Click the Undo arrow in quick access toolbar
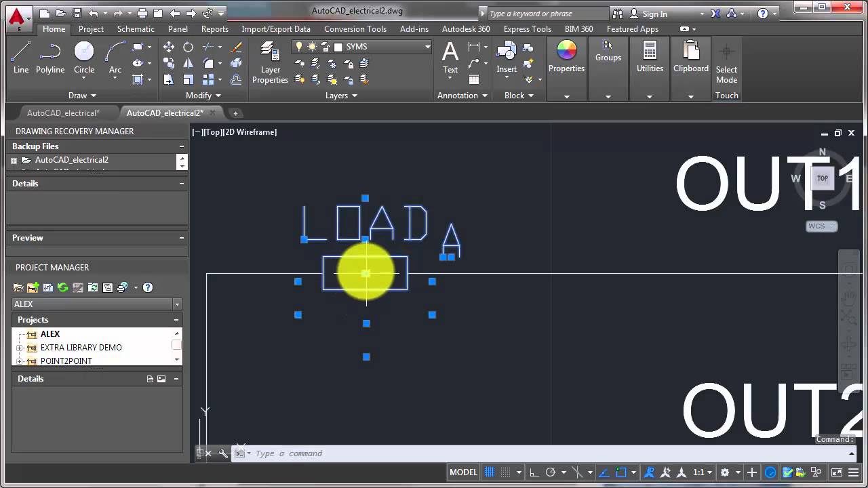Image resolution: width=868 pixels, height=488 pixels. (x=94, y=13)
